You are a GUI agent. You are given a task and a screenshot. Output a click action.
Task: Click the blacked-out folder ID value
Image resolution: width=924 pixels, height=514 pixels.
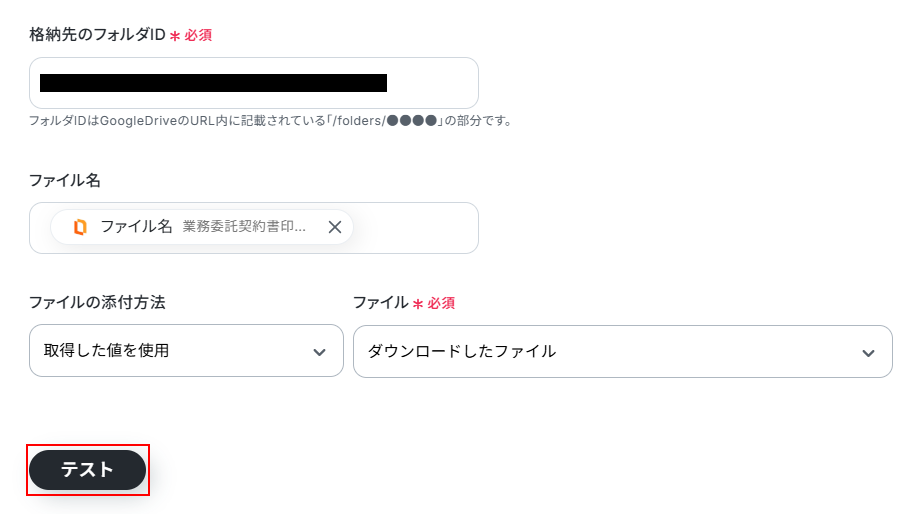coord(213,83)
